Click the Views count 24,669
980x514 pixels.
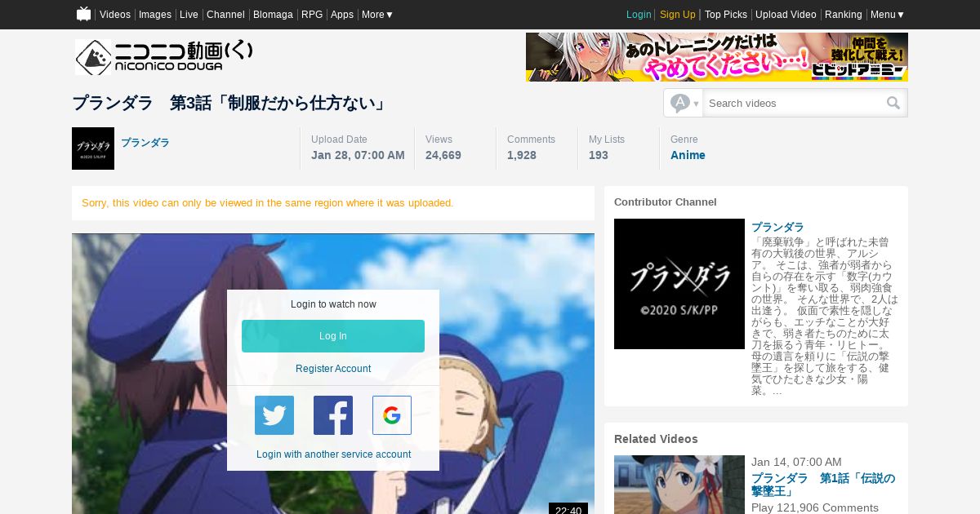(x=443, y=155)
